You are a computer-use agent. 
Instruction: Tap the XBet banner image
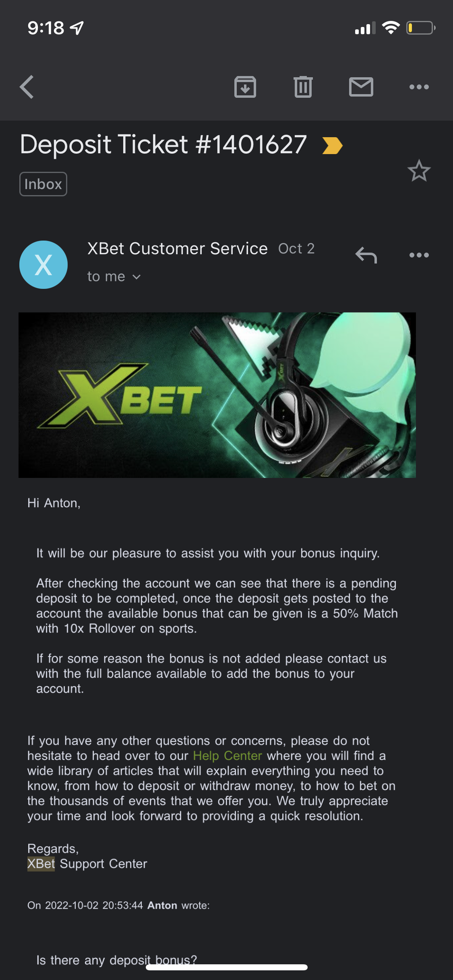pos(217,395)
